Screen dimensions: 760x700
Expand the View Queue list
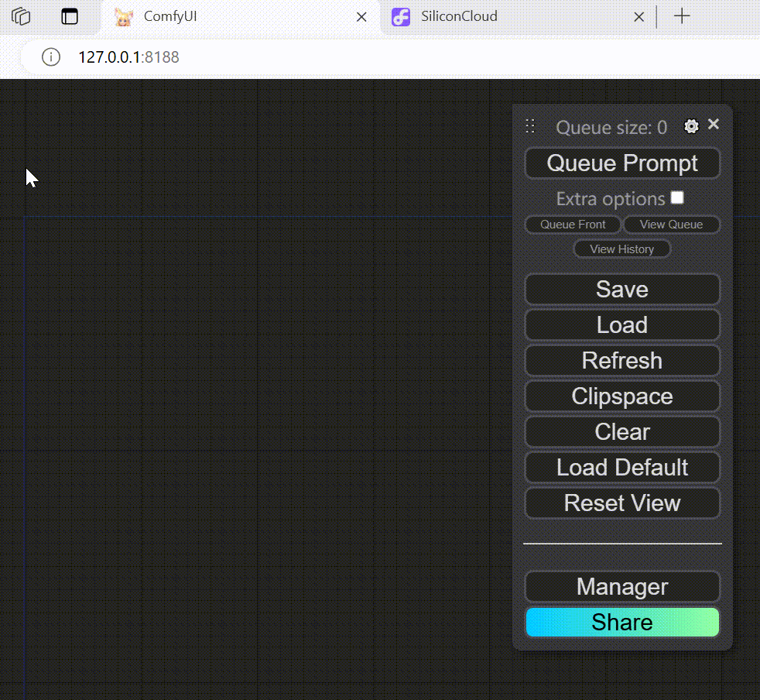coord(671,225)
